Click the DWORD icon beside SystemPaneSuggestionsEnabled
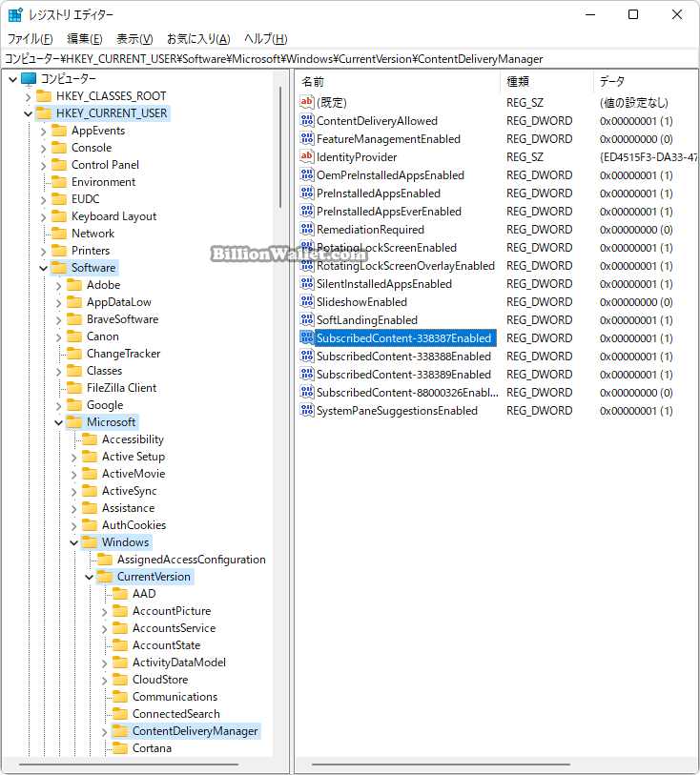700x775 pixels. point(306,410)
